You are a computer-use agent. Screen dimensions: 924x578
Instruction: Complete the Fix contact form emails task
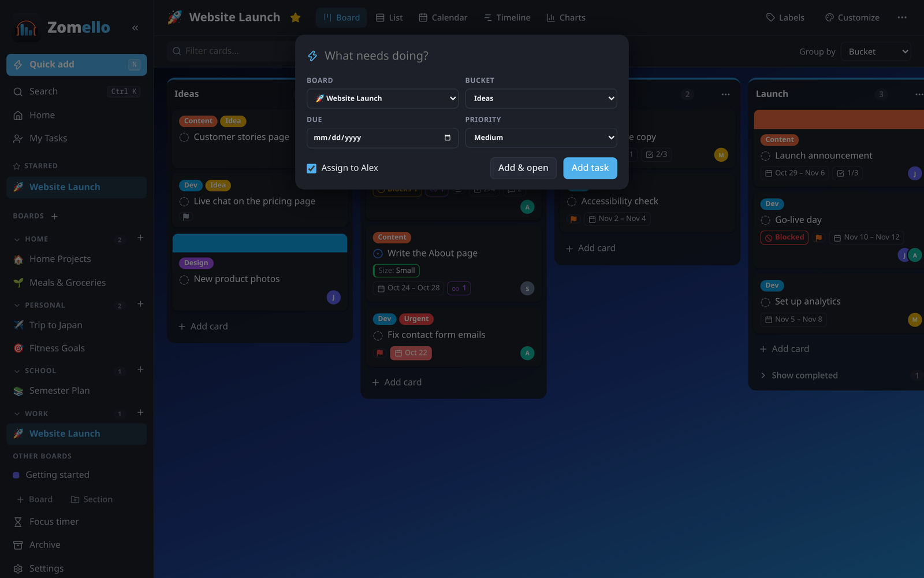tap(378, 335)
